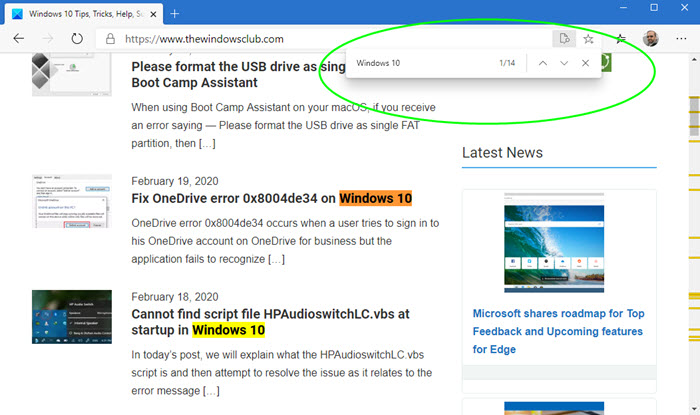Click the find box containing Windows 10

pyautogui.click(x=424, y=63)
